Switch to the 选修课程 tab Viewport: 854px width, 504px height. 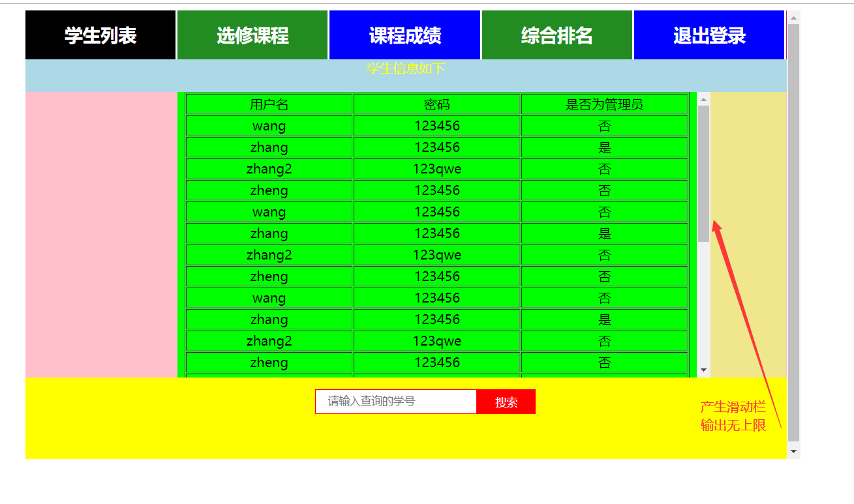pyautogui.click(x=252, y=35)
